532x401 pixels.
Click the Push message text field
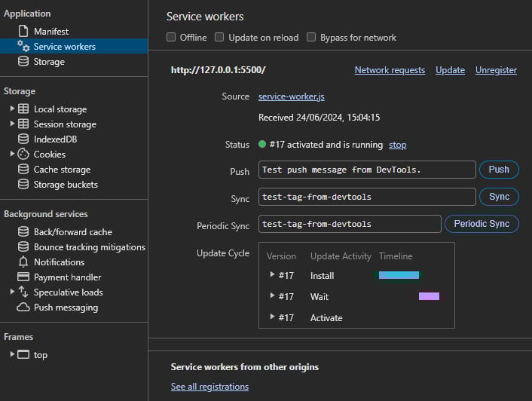point(367,170)
